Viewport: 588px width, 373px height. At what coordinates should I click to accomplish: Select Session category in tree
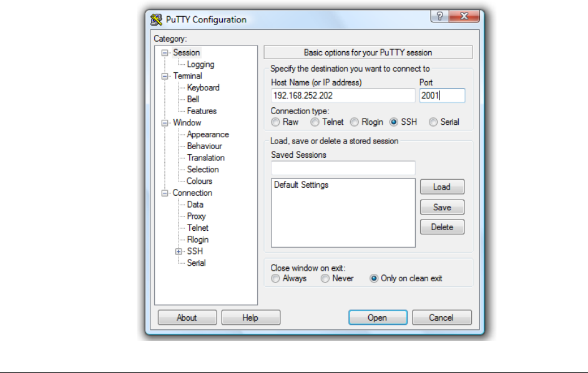[187, 52]
